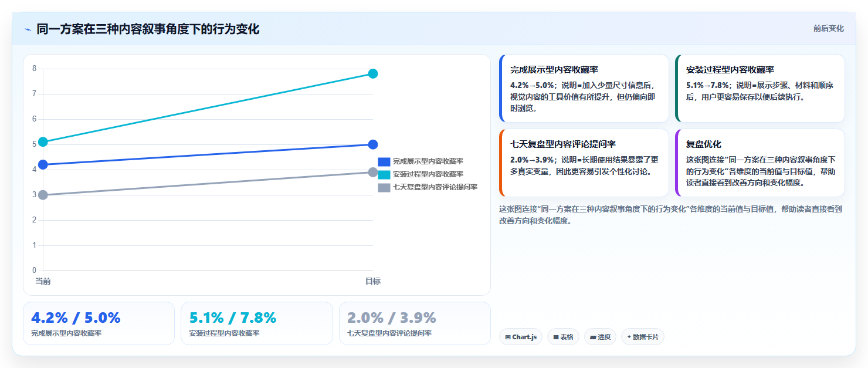The image size is (868, 368).
Task: Click legend text 完成展示型内容收藏率
Action: pos(428,161)
